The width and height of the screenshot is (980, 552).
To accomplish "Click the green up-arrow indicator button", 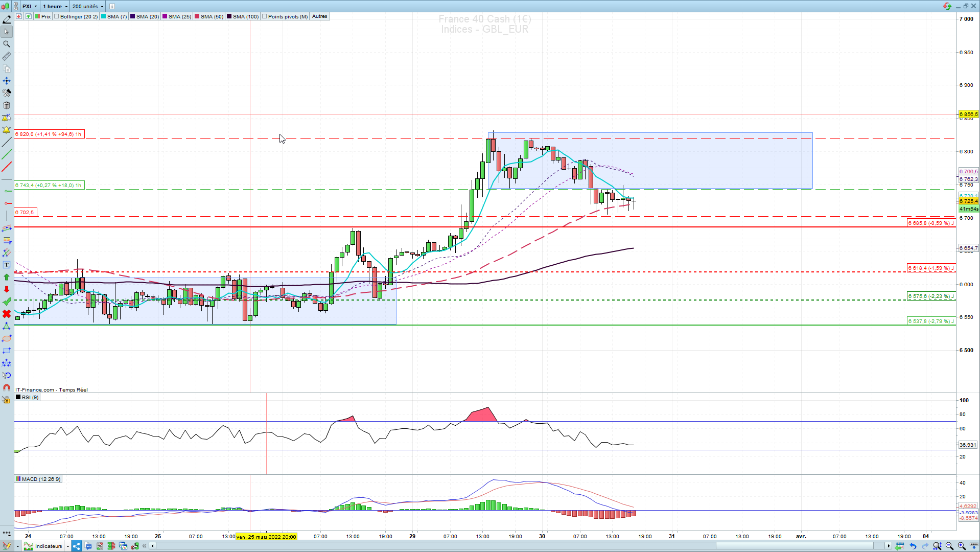I will coord(29,16).
